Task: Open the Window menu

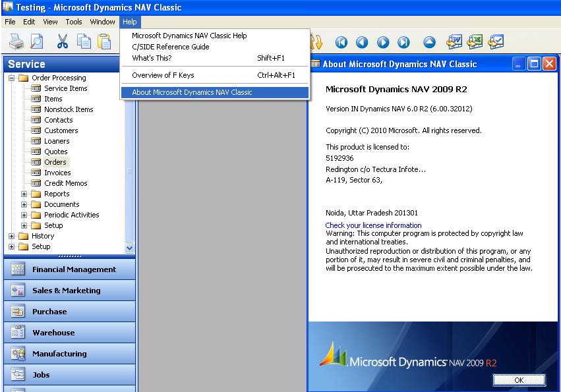Action: tap(102, 22)
